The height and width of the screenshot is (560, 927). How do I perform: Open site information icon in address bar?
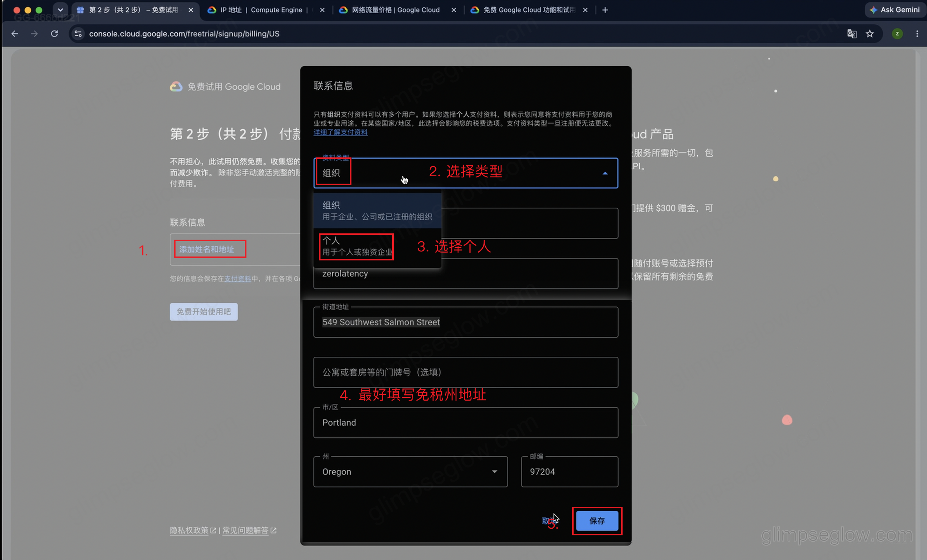[78, 34]
